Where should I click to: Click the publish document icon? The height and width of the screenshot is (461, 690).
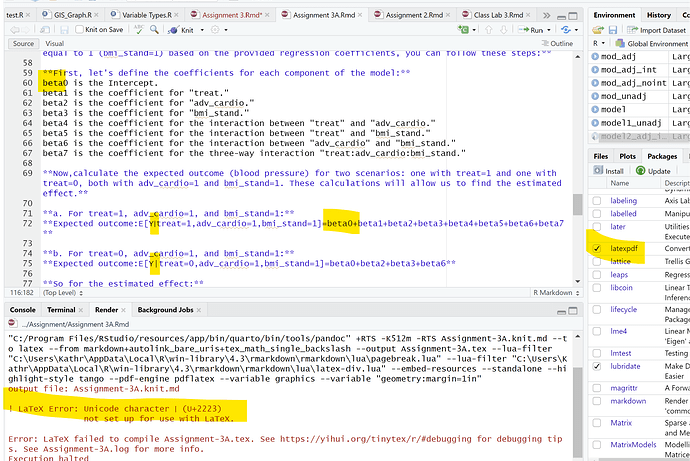coord(566,30)
